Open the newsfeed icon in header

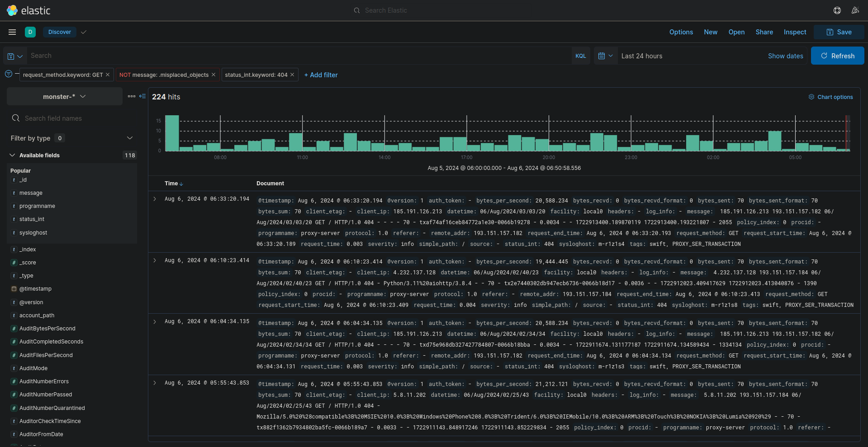click(855, 10)
